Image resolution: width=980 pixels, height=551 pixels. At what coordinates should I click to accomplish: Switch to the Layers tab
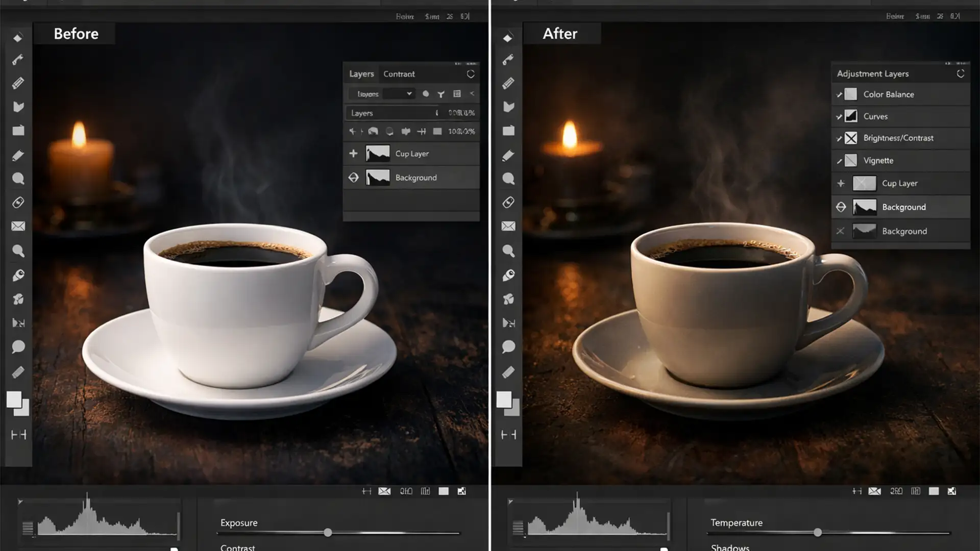tap(361, 73)
